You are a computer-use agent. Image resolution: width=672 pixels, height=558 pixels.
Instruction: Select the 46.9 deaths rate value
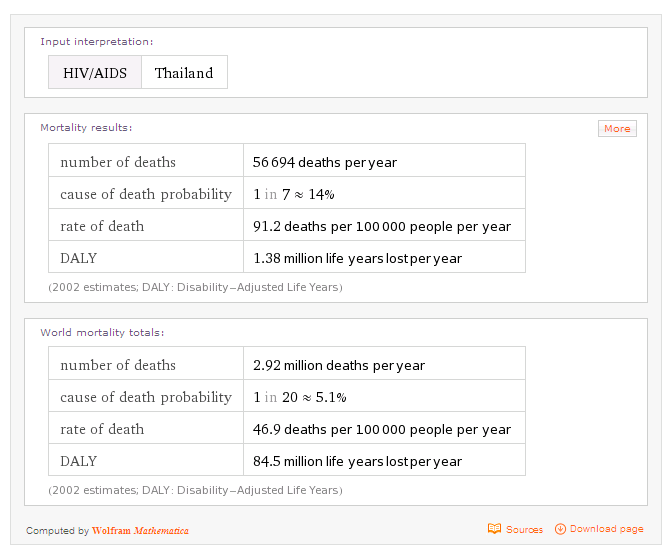coord(382,429)
